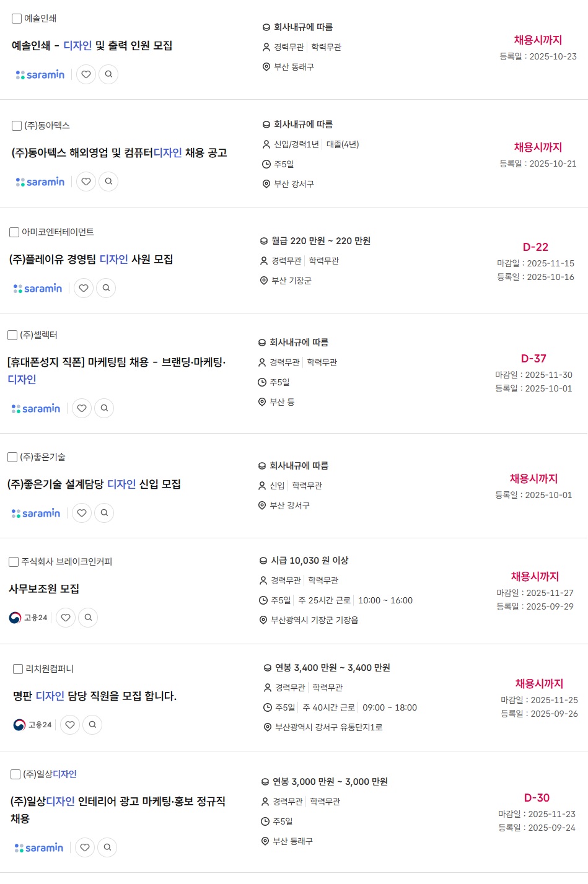Click 고용24 logo under 사무보조원 모집

29,618
